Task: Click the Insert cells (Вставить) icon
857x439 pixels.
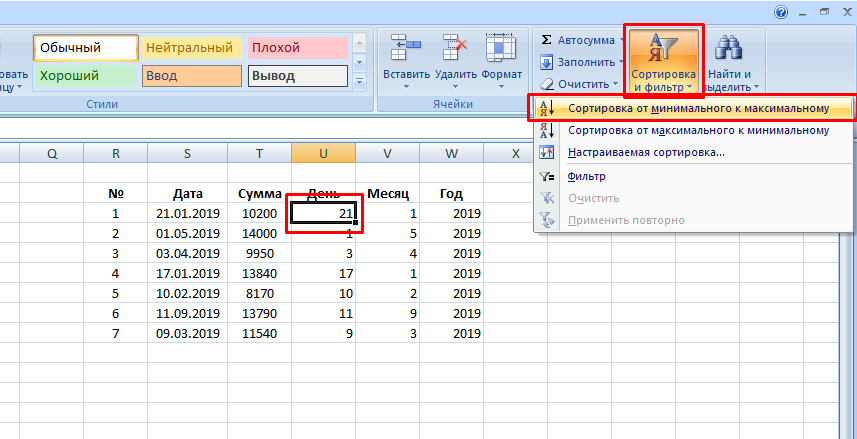Action: point(406,49)
